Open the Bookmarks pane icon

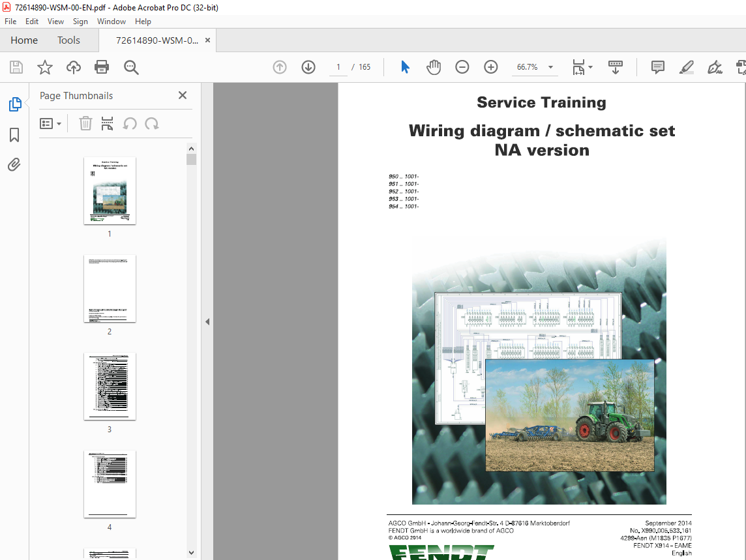coord(14,135)
